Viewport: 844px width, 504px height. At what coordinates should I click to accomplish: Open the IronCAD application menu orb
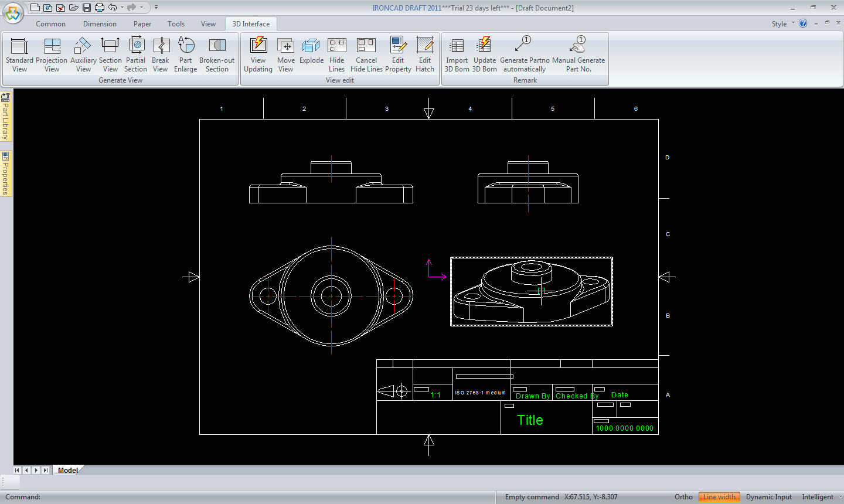[x=13, y=13]
